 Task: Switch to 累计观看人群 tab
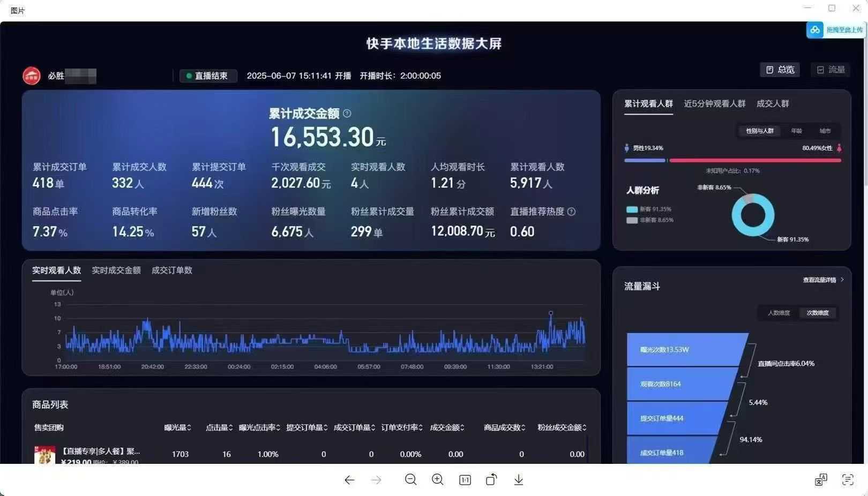pos(648,103)
